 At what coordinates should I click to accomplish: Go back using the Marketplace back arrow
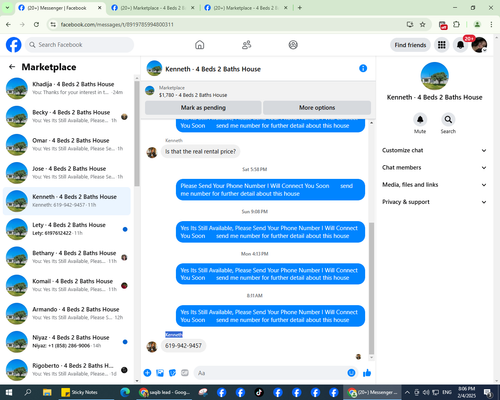tap(12, 67)
